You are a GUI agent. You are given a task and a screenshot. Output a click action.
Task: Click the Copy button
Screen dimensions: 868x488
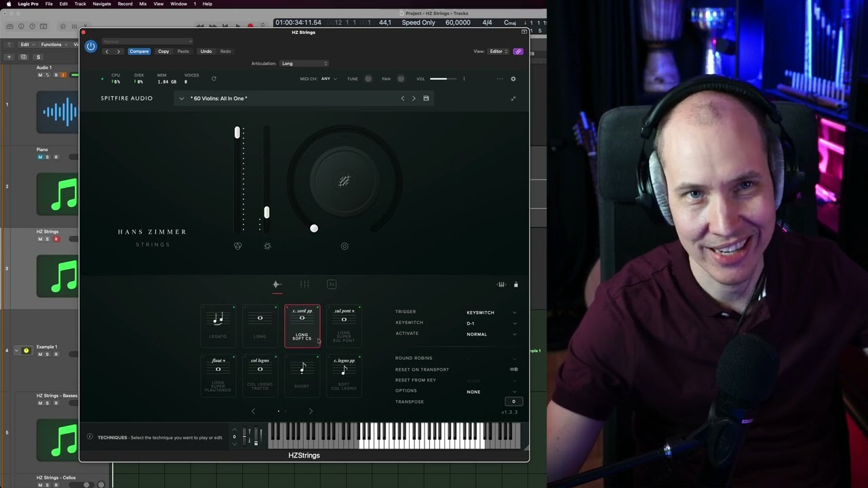[163, 52]
